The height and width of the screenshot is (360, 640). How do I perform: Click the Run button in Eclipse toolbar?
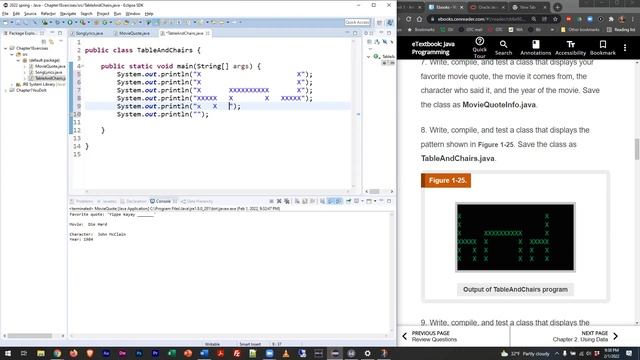[70, 22]
